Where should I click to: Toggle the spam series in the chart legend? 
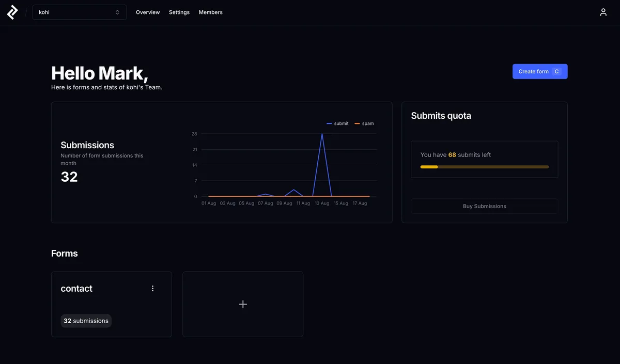(x=367, y=123)
